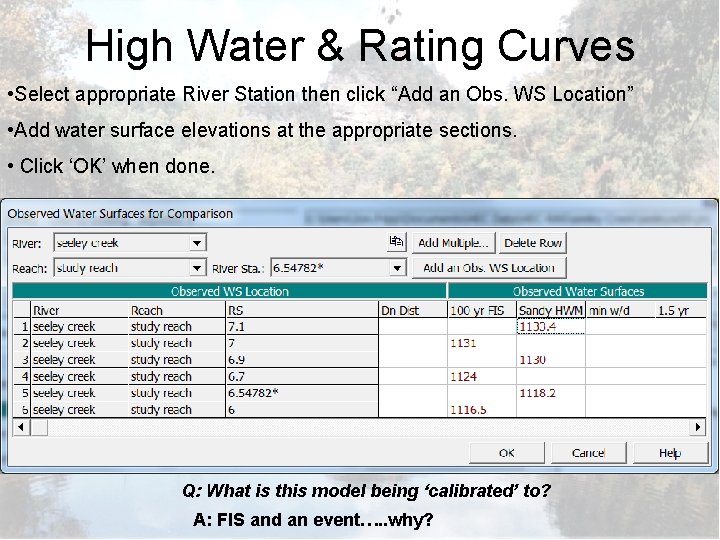
Task: Click the River column header in the table
Action: 79,310
